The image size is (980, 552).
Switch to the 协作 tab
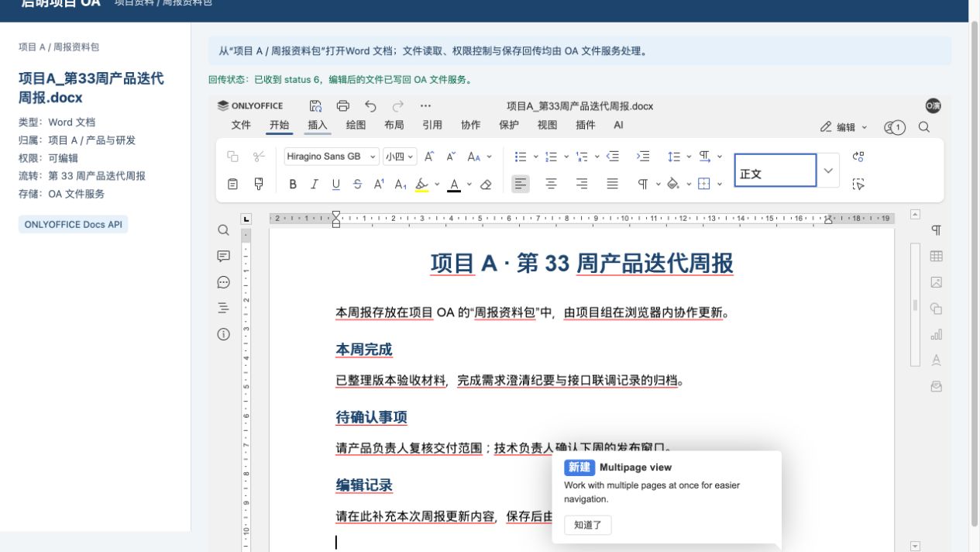click(x=470, y=125)
